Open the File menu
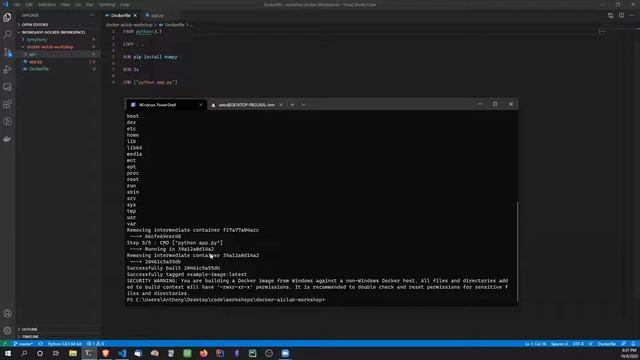 (17, 4)
